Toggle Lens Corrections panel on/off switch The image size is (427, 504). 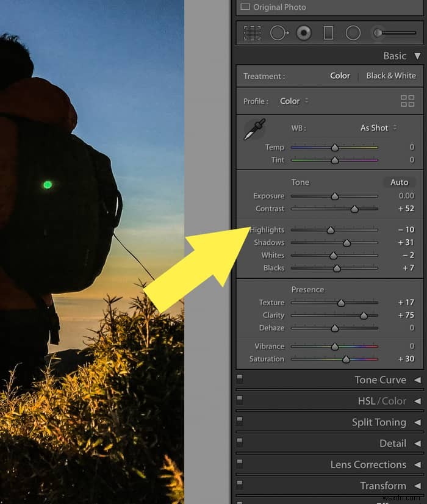click(240, 464)
